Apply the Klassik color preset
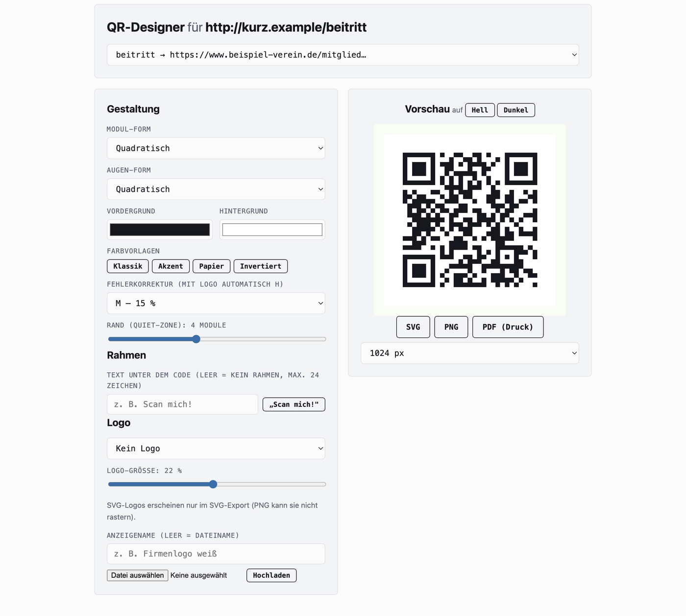The width and height of the screenshot is (686, 616). point(127,266)
